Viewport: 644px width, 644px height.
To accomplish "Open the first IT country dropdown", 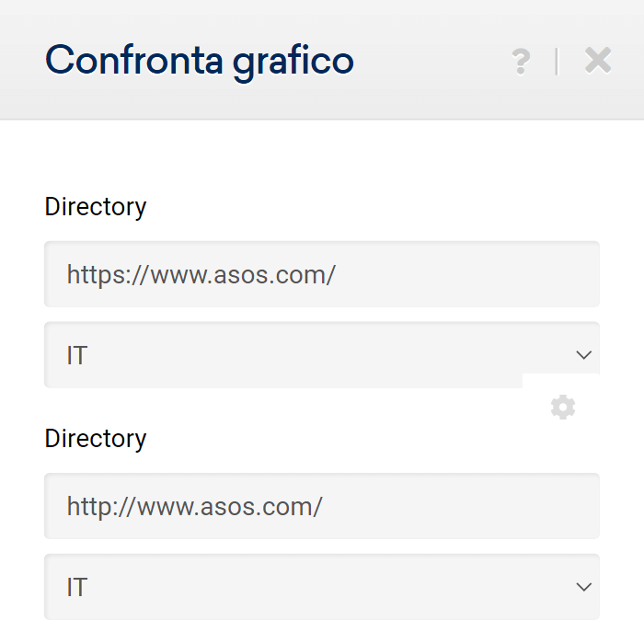I will 322,355.
